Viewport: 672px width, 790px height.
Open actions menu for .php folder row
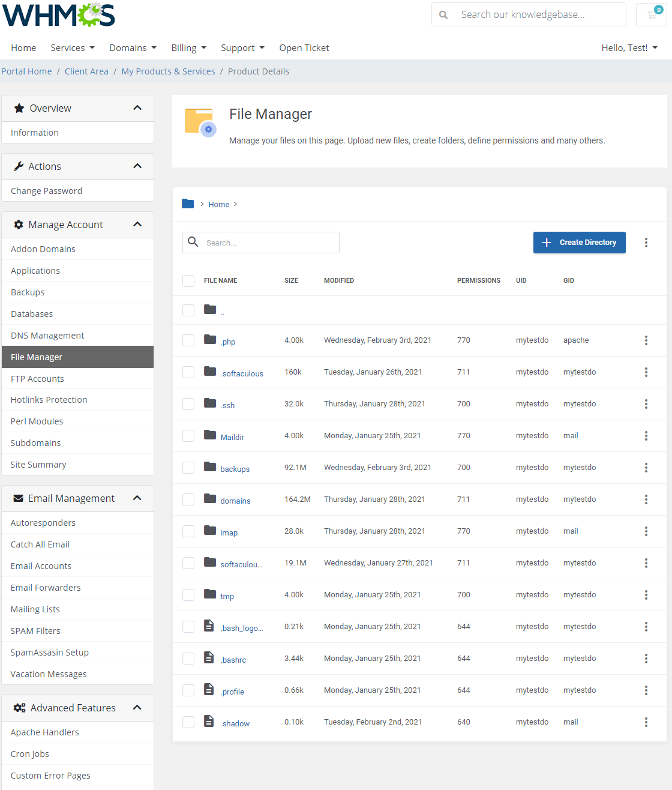(646, 340)
